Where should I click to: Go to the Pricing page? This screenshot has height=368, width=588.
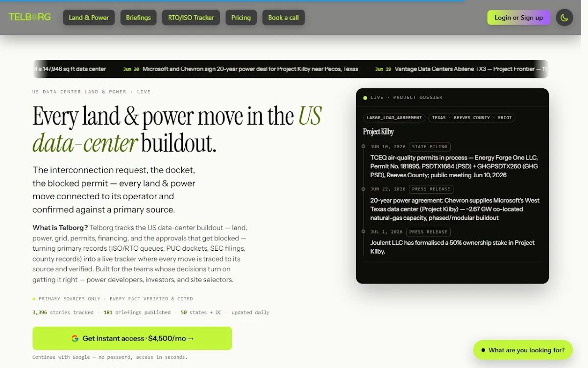pyautogui.click(x=241, y=18)
